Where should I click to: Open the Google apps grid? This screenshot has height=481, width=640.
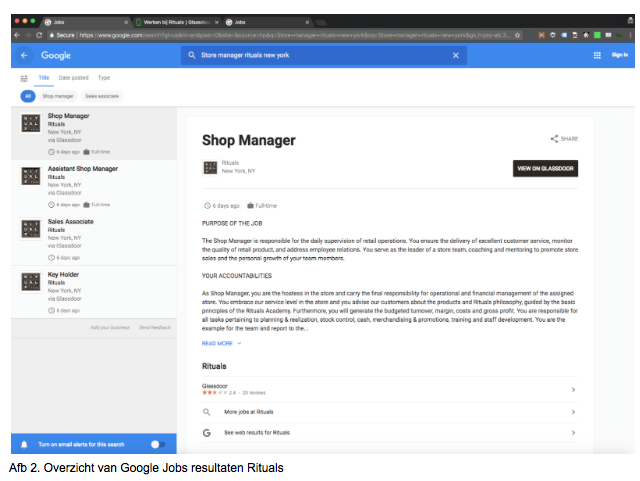coord(597,55)
